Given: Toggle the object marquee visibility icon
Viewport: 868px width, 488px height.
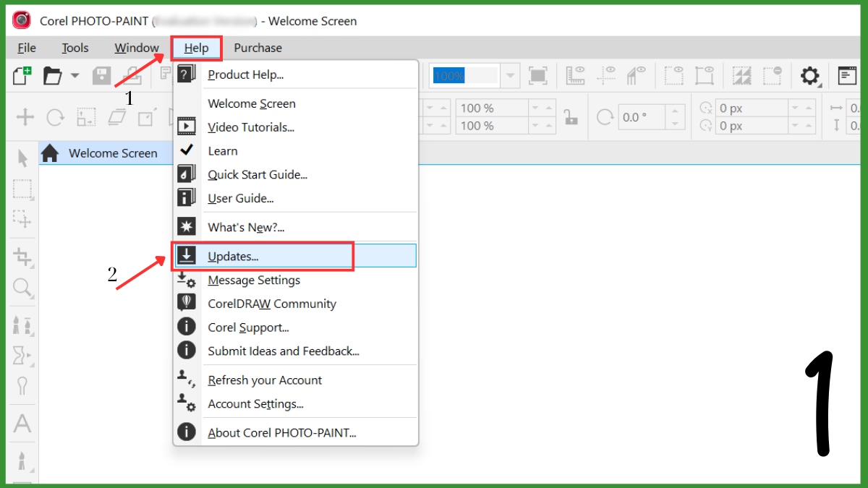Looking at the screenshot, I should click(705, 75).
